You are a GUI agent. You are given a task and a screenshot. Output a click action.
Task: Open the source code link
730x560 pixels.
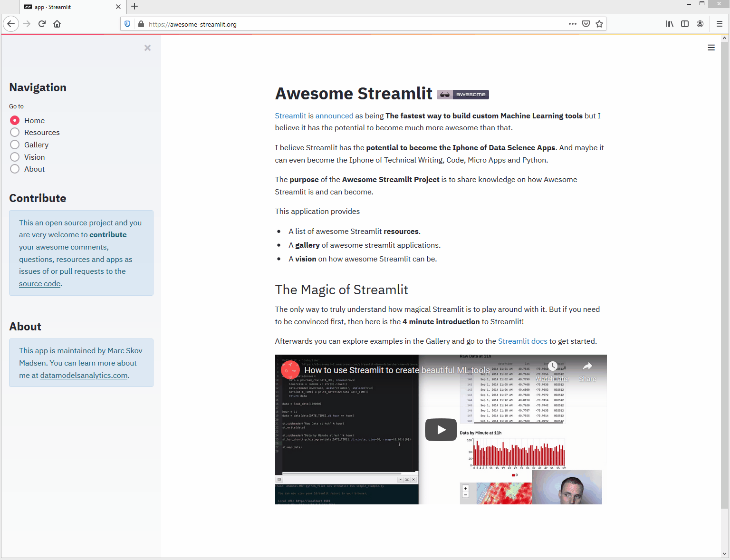tap(40, 283)
